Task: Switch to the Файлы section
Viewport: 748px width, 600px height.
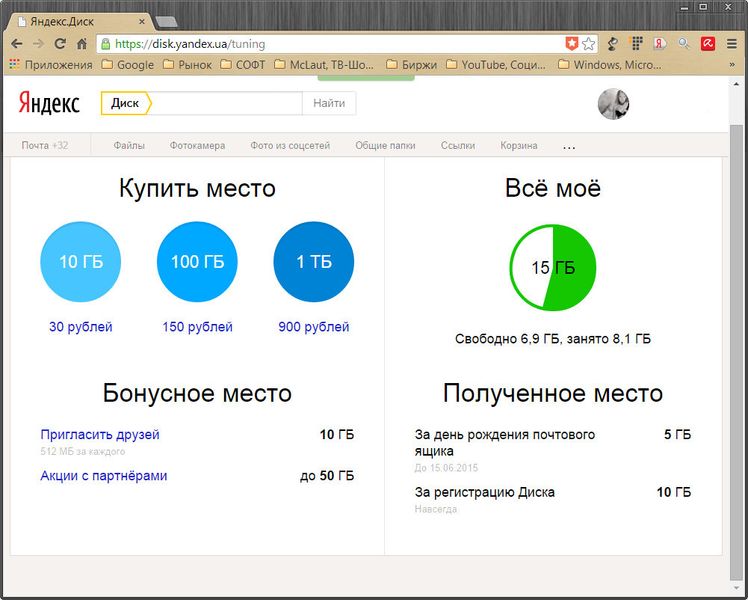Action: (x=129, y=145)
